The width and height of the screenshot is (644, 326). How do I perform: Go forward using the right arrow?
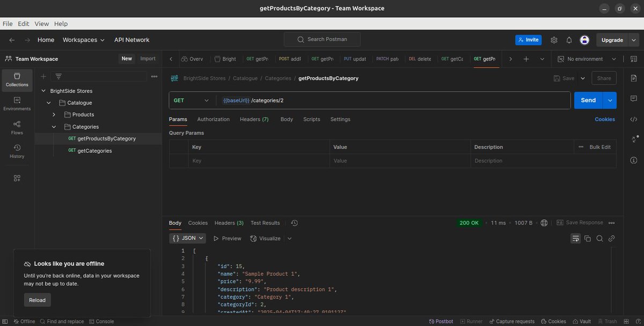click(27, 40)
